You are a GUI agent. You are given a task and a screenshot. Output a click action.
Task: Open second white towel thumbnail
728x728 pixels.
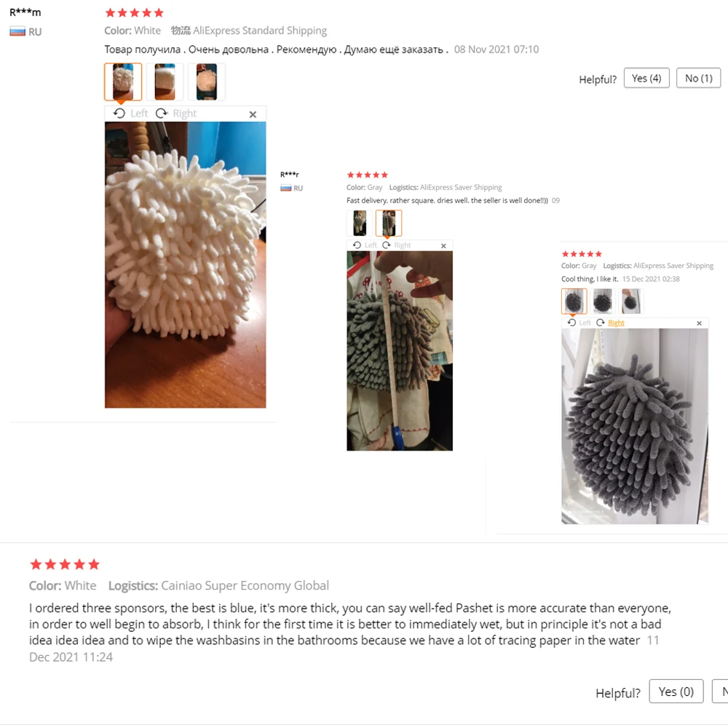click(x=165, y=82)
